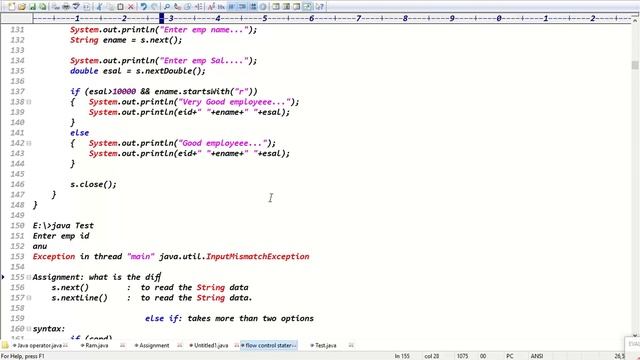Switch to Test.java document tab
640x360 pixels.
tap(325, 345)
